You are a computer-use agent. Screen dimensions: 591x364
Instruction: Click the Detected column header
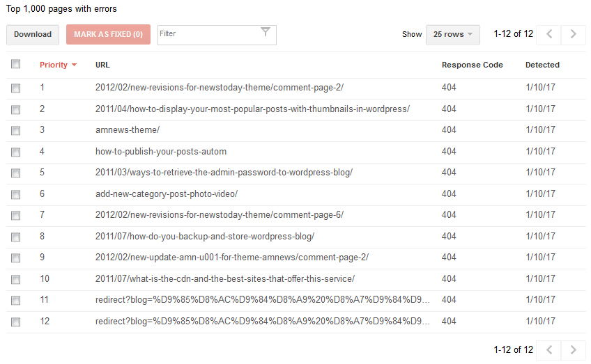point(542,65)
